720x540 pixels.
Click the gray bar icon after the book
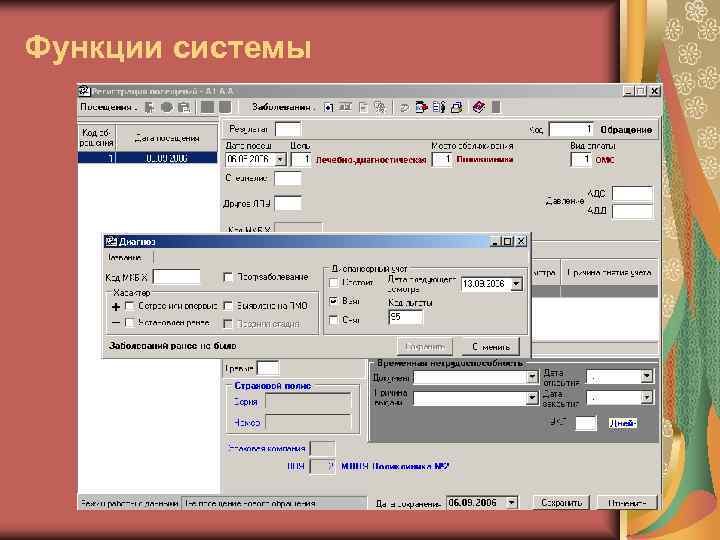point(496,107)
